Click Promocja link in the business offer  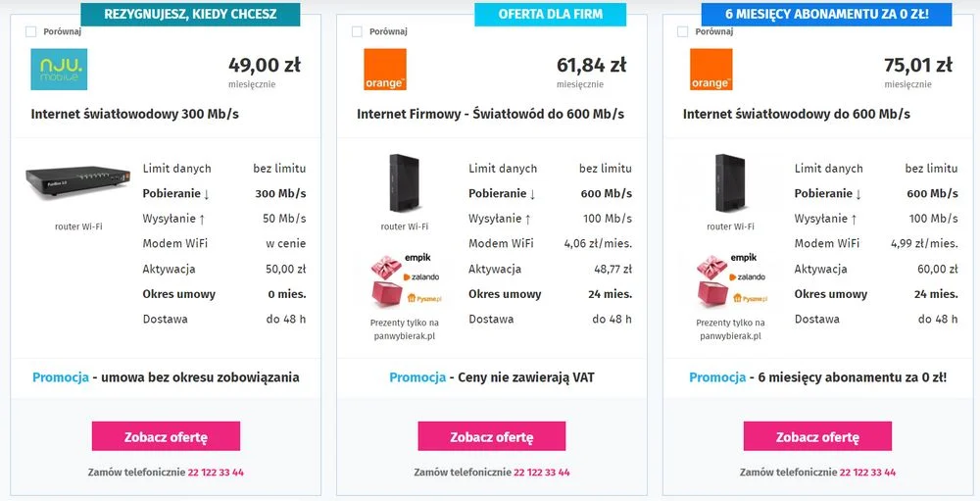[x=417, y=377]
